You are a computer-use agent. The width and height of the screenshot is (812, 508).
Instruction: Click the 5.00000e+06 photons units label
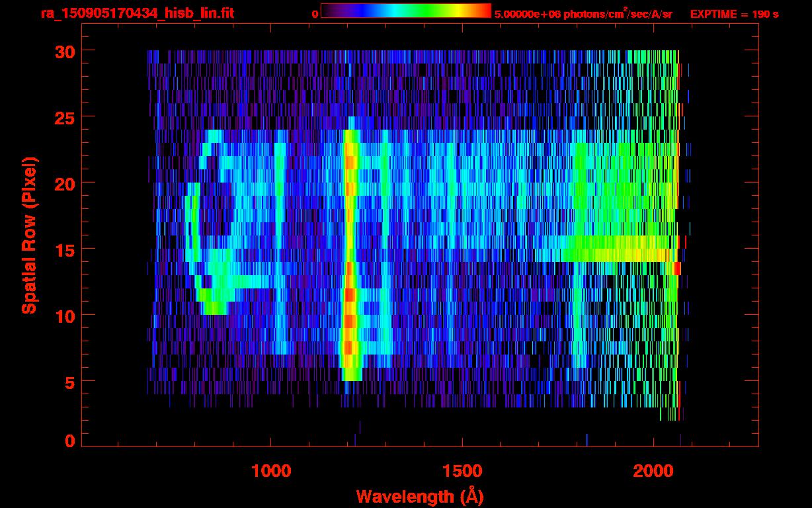(x=583, y=14)
